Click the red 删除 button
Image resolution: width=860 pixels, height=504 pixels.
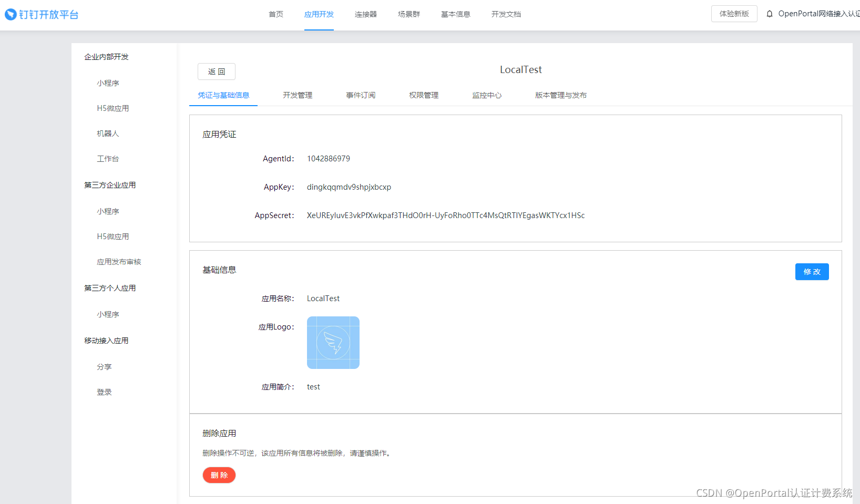pyautogui.click(x=219, y=475)
